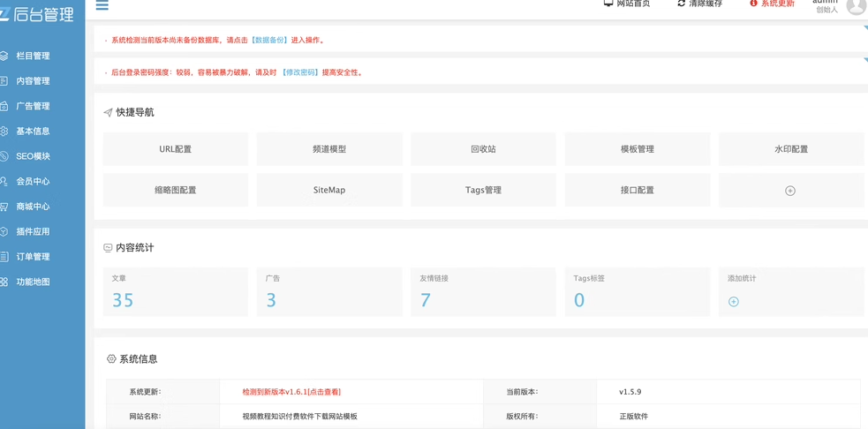Screen dimensions: 868x429
Task: Click the plus icon under 添加统计
Action: [734, 302]
